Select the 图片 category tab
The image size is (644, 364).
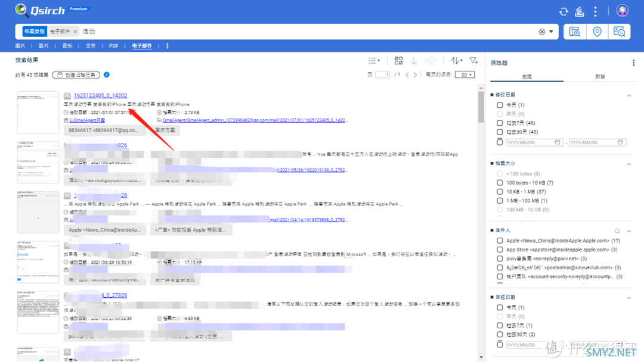pos(20,46)
